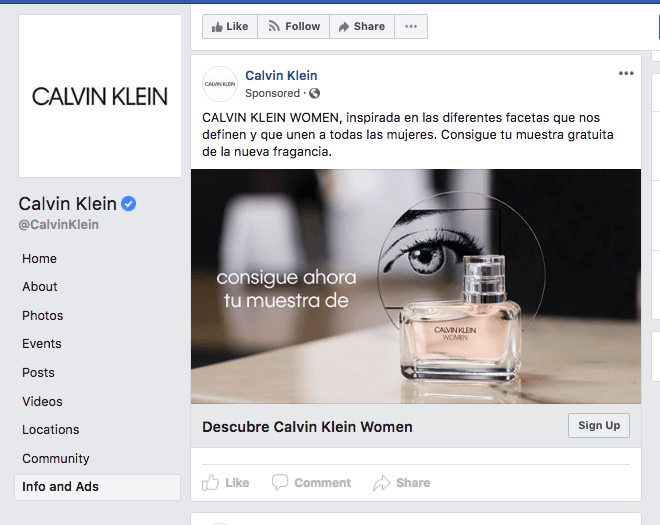Open the Community section
Viewport: 660px width, 525px height.
(56, 458)
